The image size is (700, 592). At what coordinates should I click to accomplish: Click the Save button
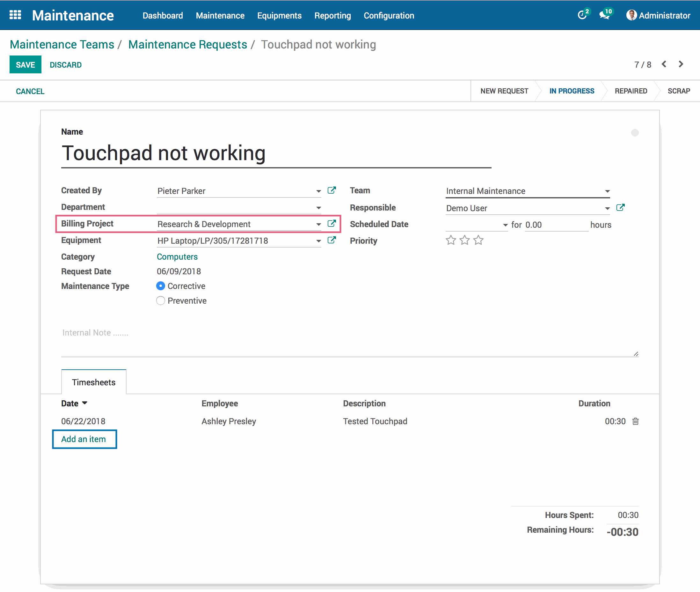click(26, 64)
